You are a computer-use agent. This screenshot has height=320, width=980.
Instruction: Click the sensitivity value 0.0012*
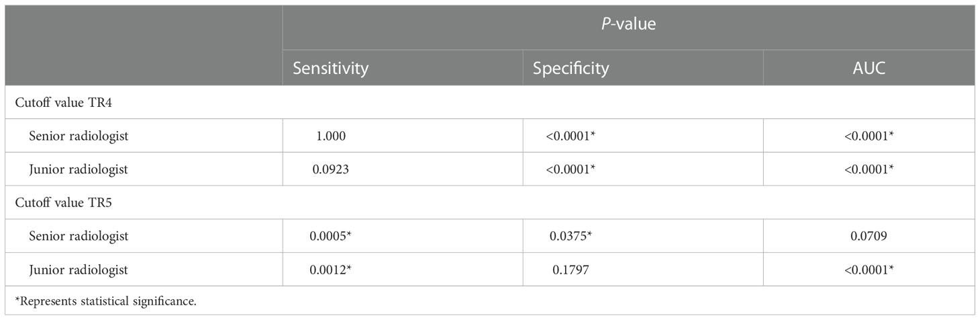click(x=334, y=270)
